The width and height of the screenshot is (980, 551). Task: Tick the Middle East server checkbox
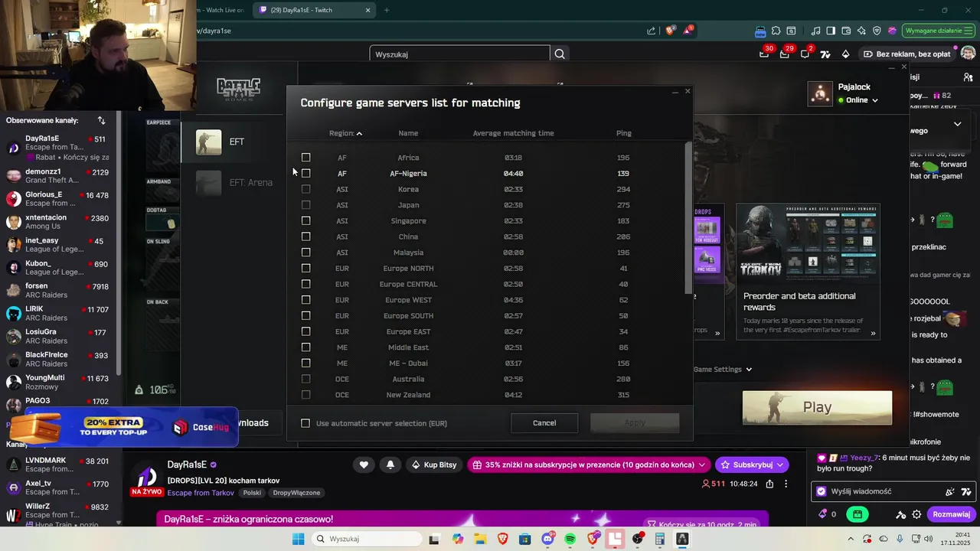(305, 347)
